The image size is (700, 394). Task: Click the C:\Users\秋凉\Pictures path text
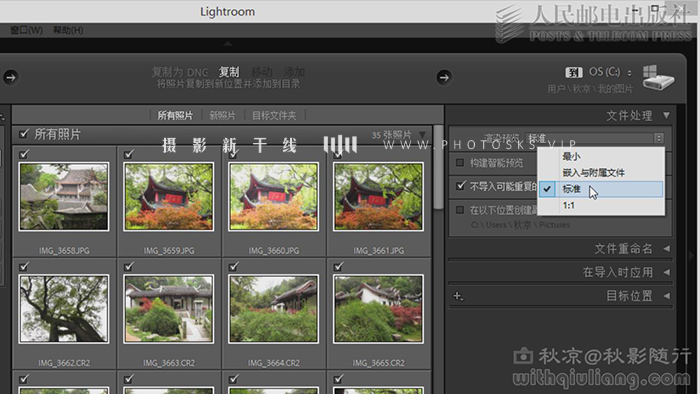point(521,225)
